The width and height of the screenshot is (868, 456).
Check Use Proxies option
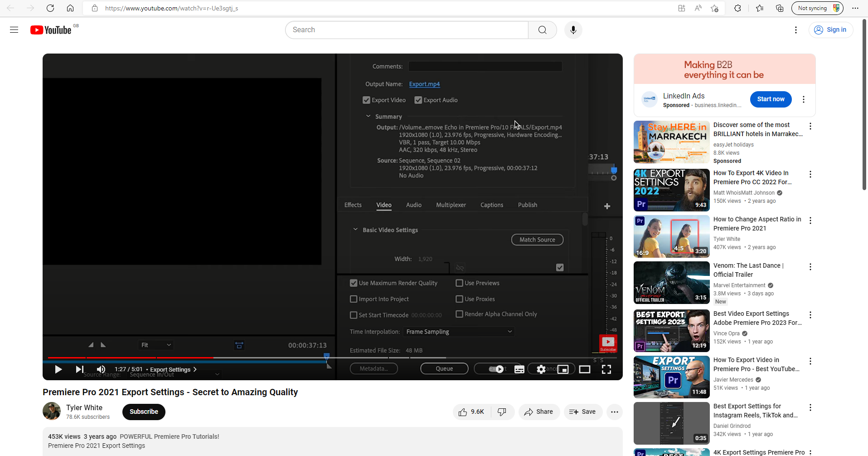[459, 299]
